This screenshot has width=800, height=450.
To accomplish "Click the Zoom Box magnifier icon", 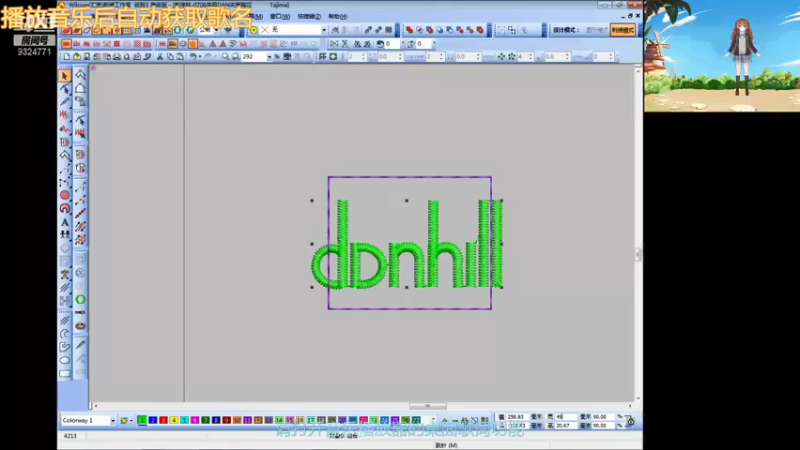I will (235, 57).
